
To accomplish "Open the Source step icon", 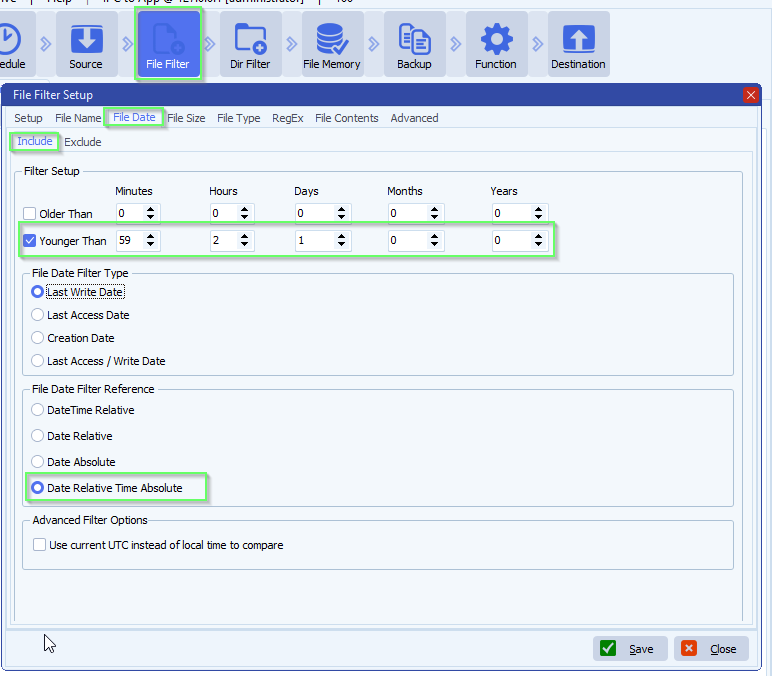I will (87, 39).
